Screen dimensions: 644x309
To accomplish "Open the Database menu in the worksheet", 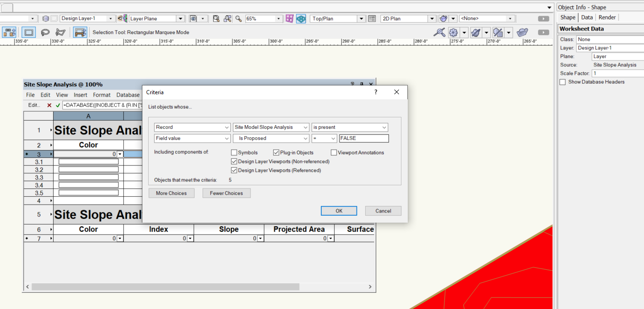I will point(128,95).
